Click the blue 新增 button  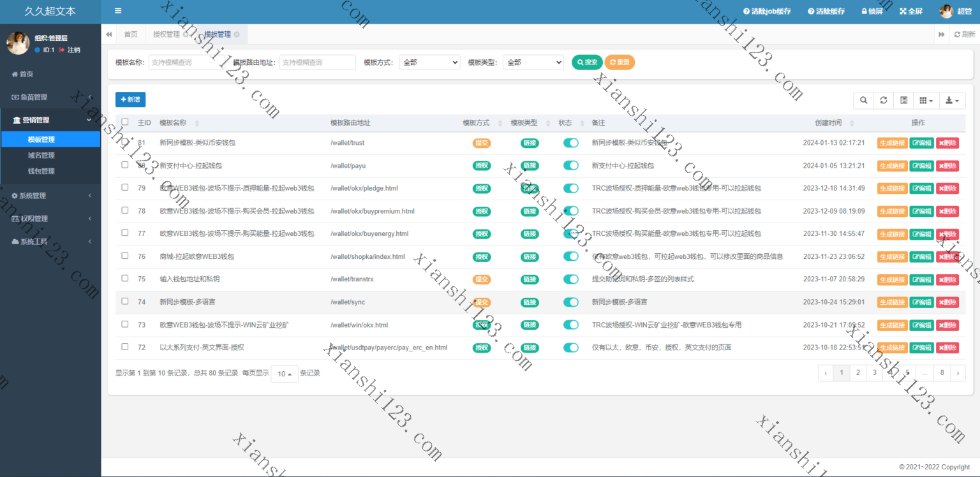tap(130, 99)
